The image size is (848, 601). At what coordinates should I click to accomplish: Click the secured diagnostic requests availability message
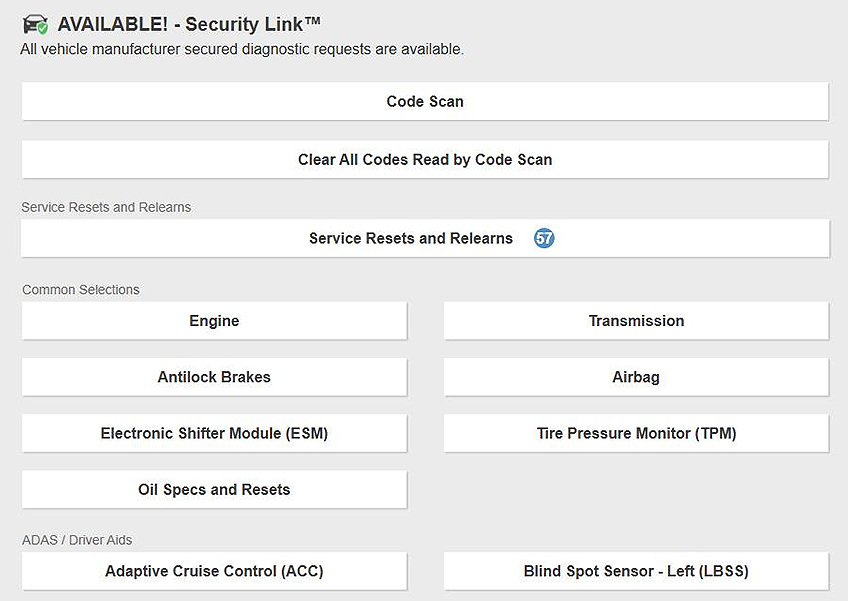click(x=242, y=48)
